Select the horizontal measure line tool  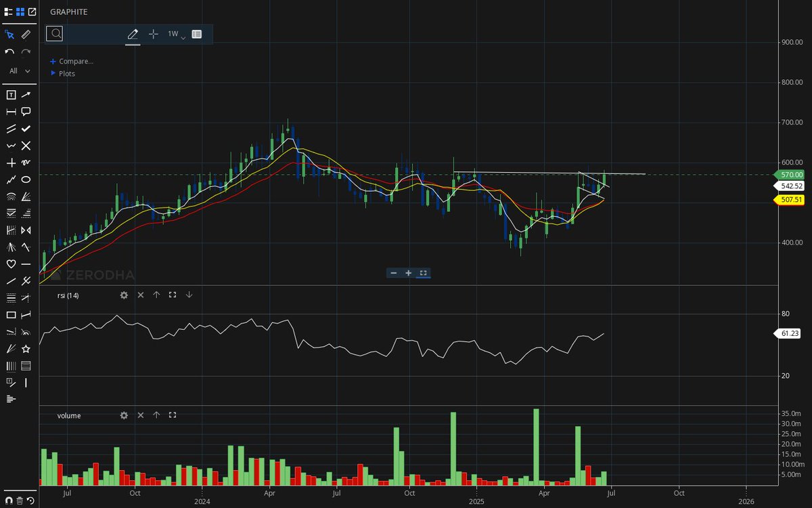[x=10, y=111]
